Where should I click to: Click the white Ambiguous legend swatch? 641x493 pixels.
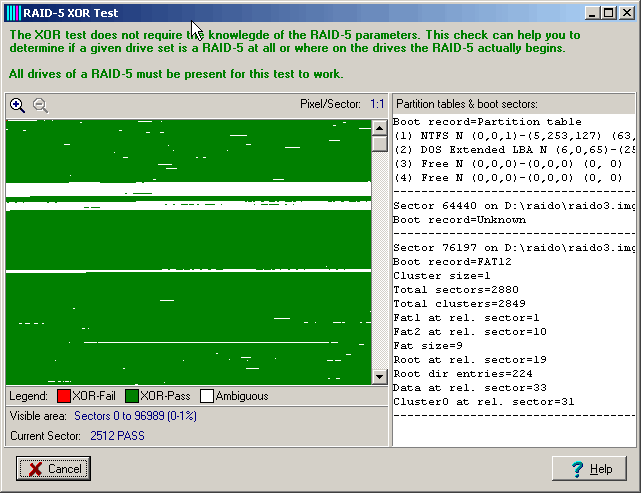(207, 396)
